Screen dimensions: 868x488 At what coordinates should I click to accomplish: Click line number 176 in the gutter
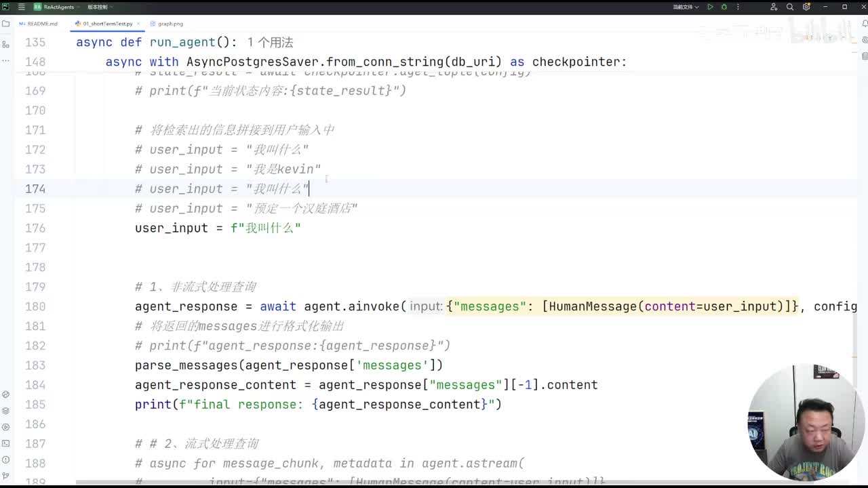[35, 228]
